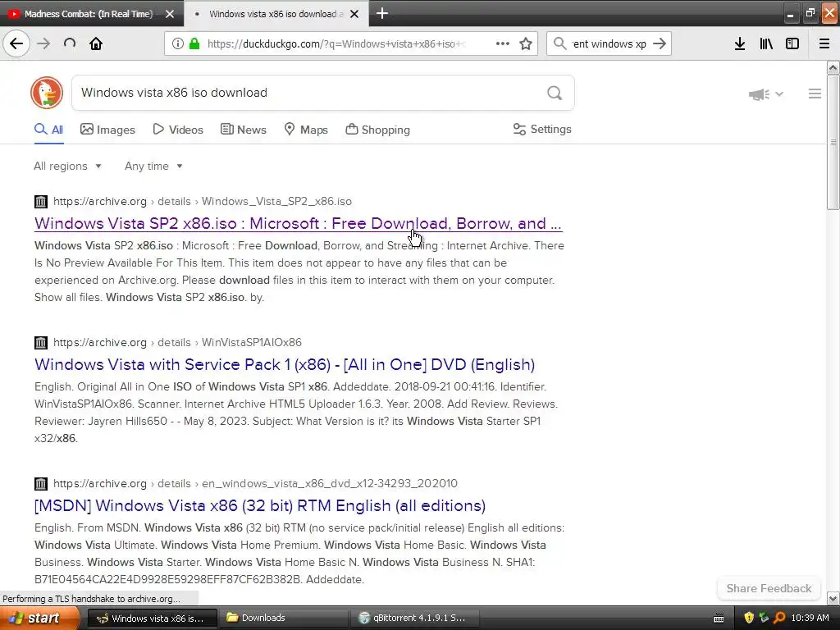View secure connection padlock details
840x630 pixels.
pyautogui.click(x=194, y=43)
